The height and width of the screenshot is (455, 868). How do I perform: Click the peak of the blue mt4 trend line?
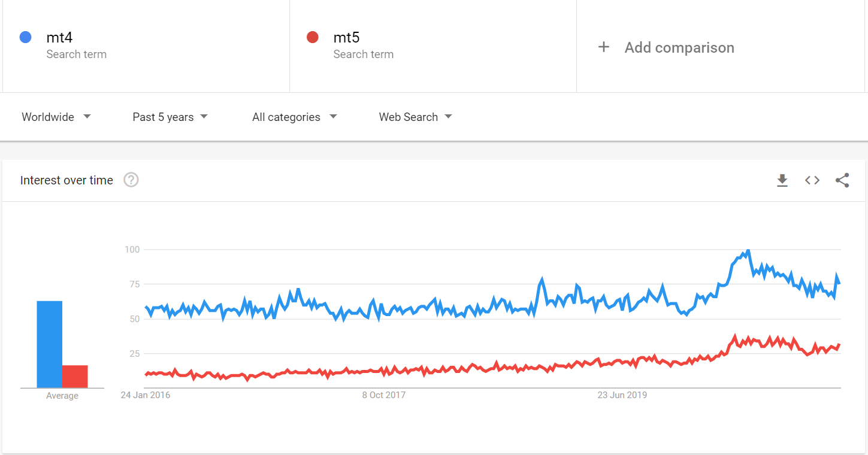tap(747, 251)
